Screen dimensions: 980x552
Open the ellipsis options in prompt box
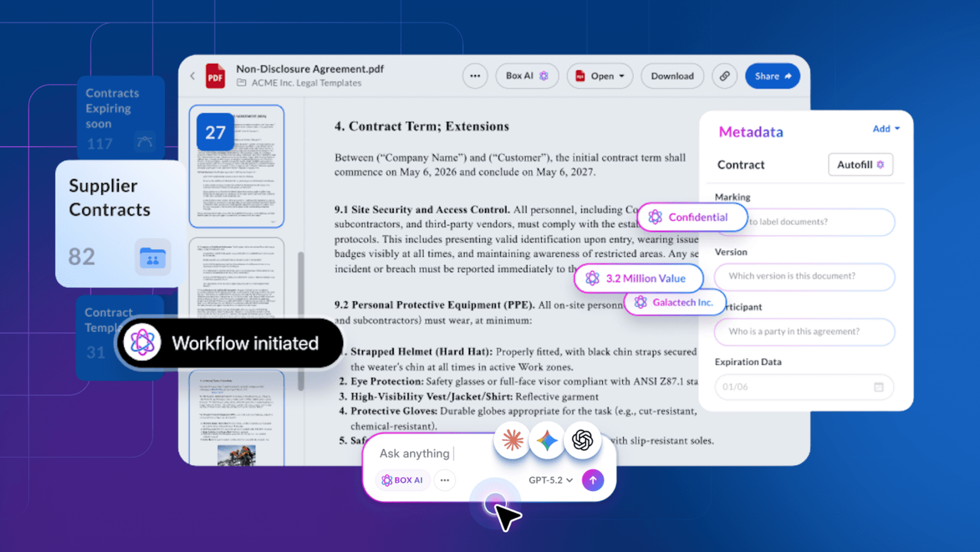click(445, 480)
